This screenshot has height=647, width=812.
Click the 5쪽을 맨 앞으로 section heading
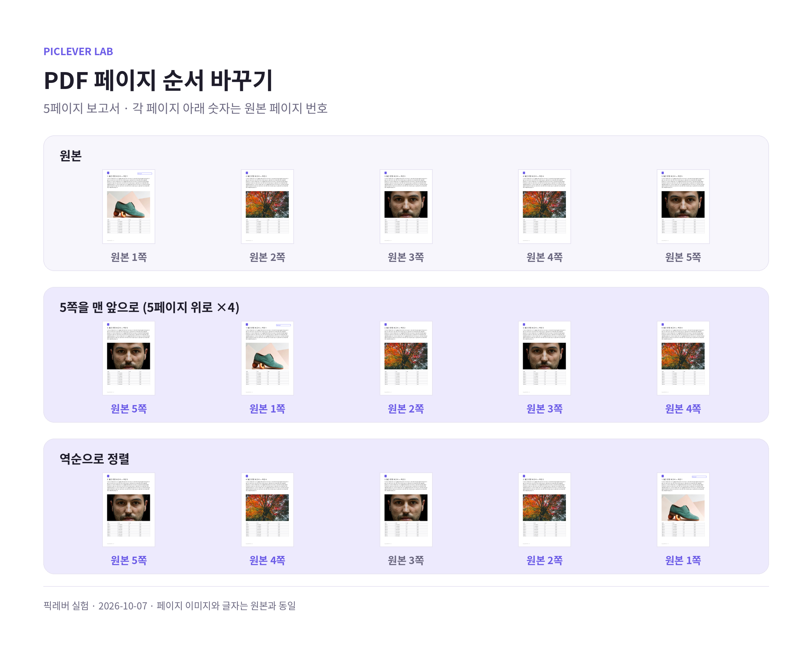[149, 307]
